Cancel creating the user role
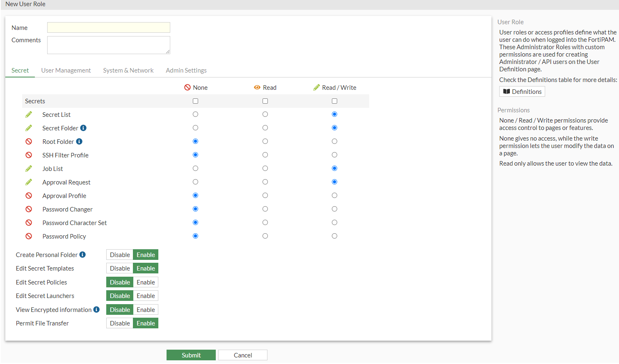Image resolution: width=619 pixels, height=364 pixels. pyautogui.click(x=242, y=355)
